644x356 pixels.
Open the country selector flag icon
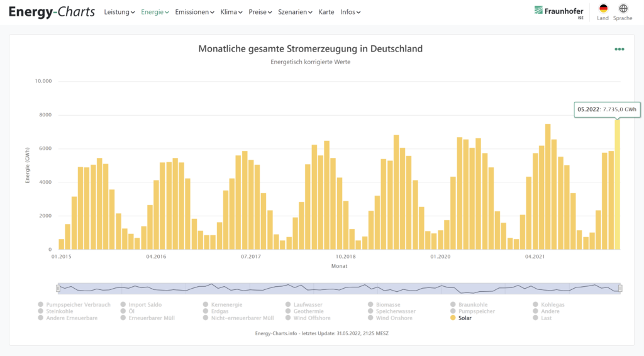pyautogui.click(x=602, y=9)
